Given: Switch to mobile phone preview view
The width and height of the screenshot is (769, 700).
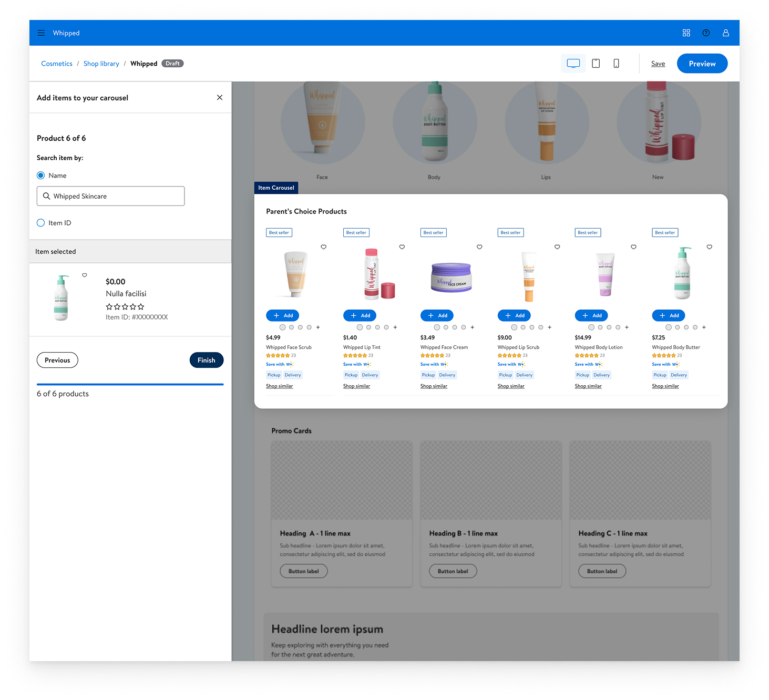Looking at the screenshot, I should pyautogui.click(x=616, y=64).
